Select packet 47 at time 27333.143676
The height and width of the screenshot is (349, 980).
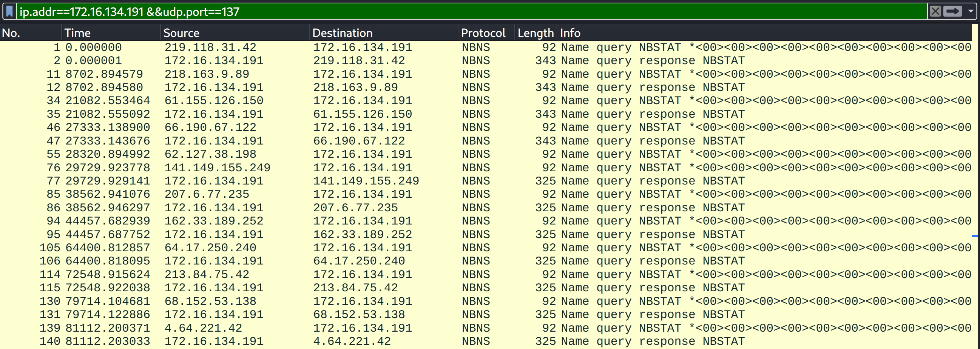[x=486, y=141]
